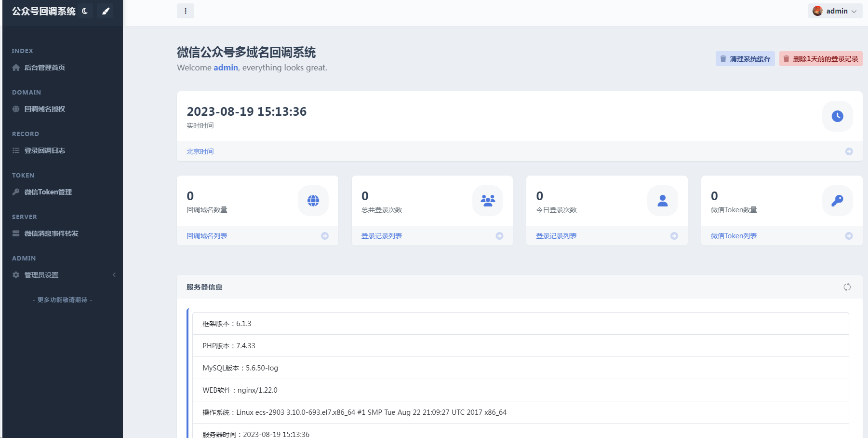Screen dimensions: 868x438
Task: Click key icon beside 微信Token管理
Action: (16, 192)
